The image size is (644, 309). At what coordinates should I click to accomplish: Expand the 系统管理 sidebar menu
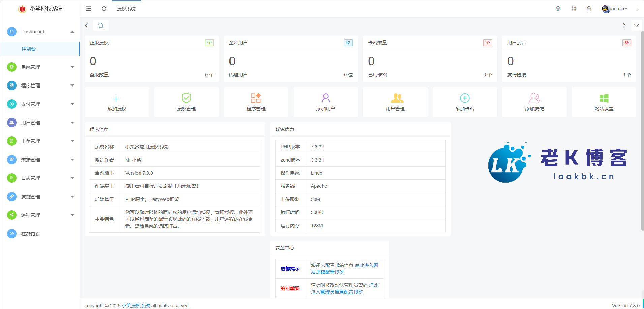pos(40,67)
